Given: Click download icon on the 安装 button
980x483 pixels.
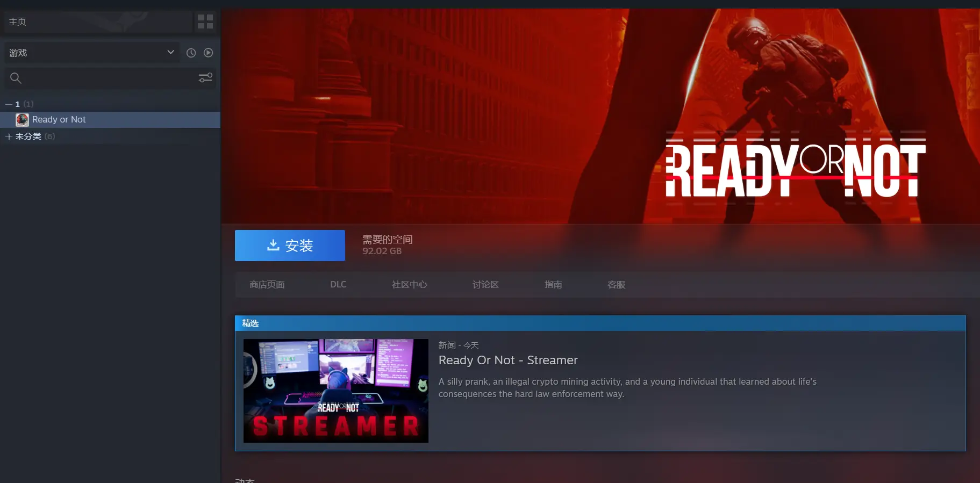Looking at the screenshot, I should pos(273,245).
